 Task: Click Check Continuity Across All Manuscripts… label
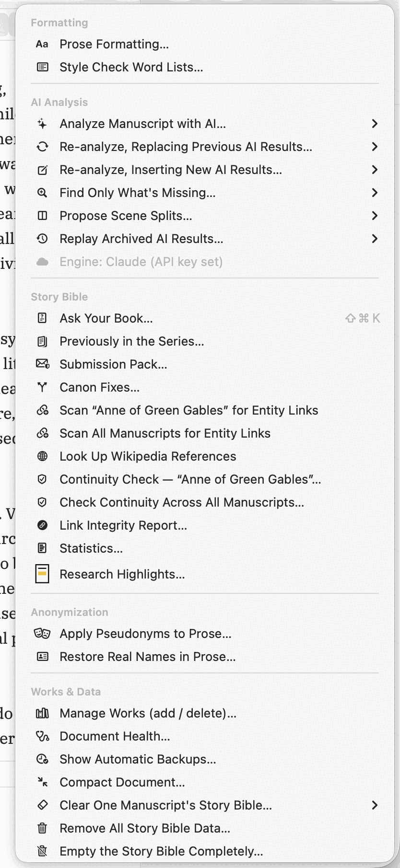pos(182,502)
